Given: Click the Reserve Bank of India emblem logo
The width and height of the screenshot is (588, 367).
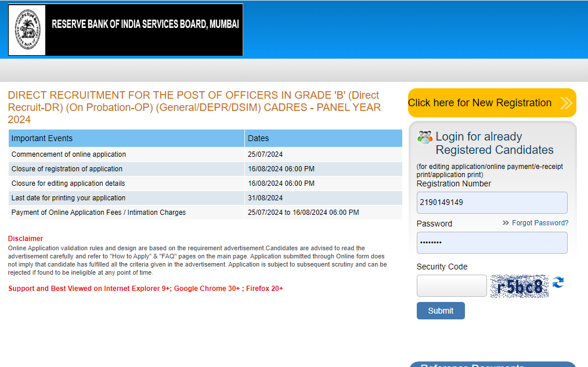Looking at the screenshot, I should pos(27,30).
